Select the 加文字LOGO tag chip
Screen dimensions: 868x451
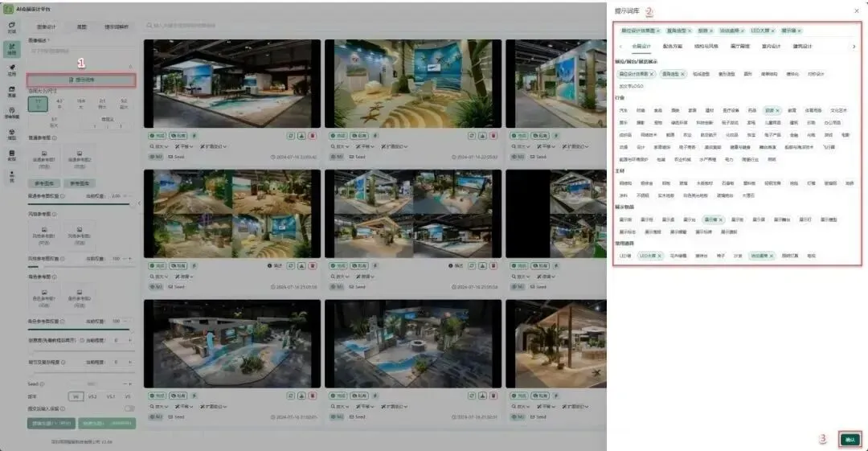[x=631, y=87]
